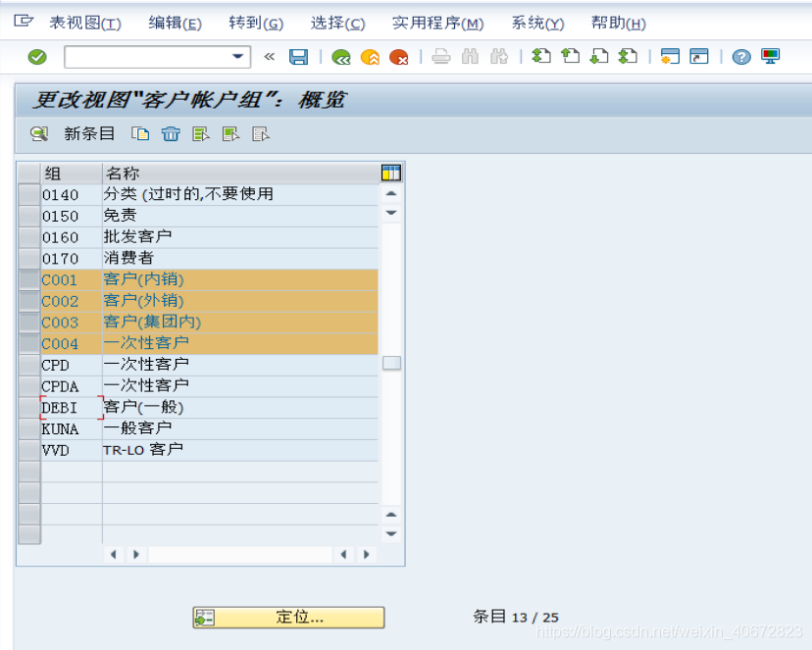Viewport: 812px width, 650px height.
Task: Click the top scroll-up arrow
Action: click(391, 193)
